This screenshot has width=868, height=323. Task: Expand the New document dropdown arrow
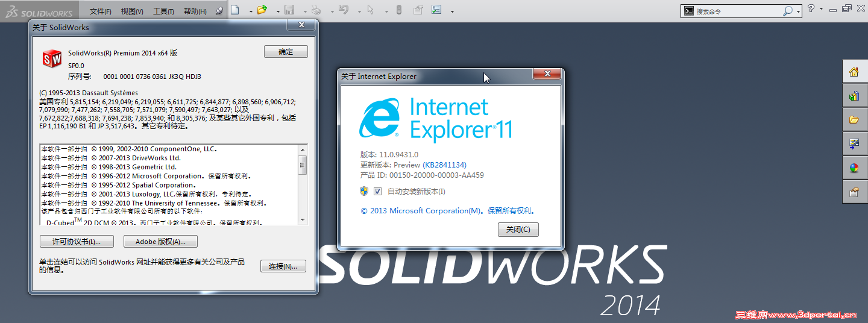[x=251, y=11]
